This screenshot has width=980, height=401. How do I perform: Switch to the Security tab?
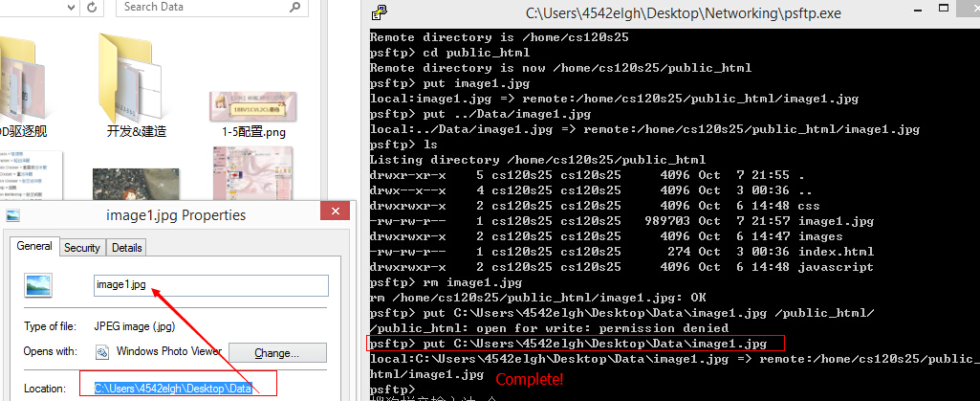point(81,248)
